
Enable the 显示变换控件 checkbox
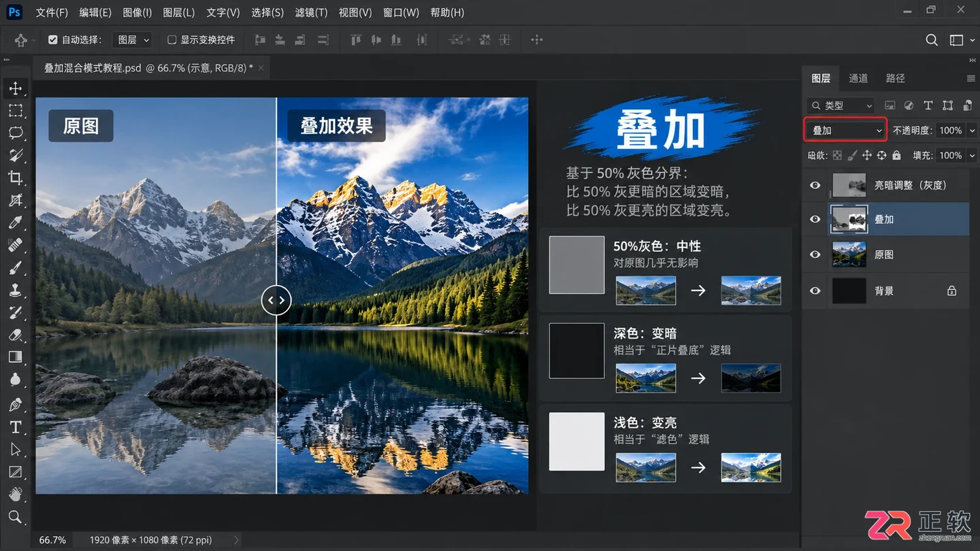172,40
